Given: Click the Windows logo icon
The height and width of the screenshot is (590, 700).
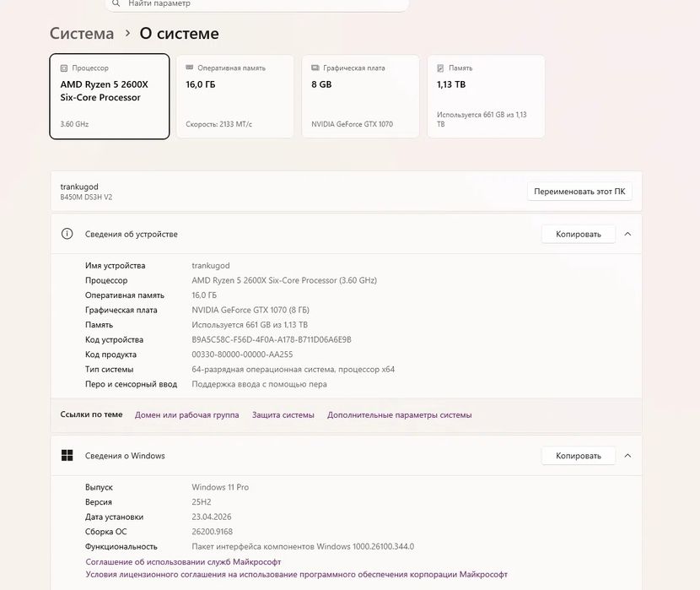Looking at the screenshot, I should coord(67,455).
